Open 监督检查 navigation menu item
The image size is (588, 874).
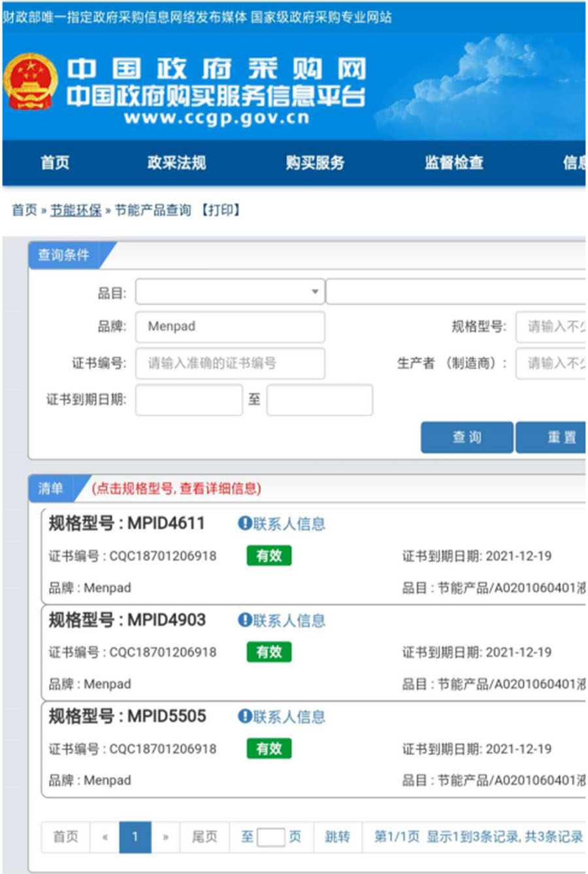pyautogui.click(x=454, y=163)
